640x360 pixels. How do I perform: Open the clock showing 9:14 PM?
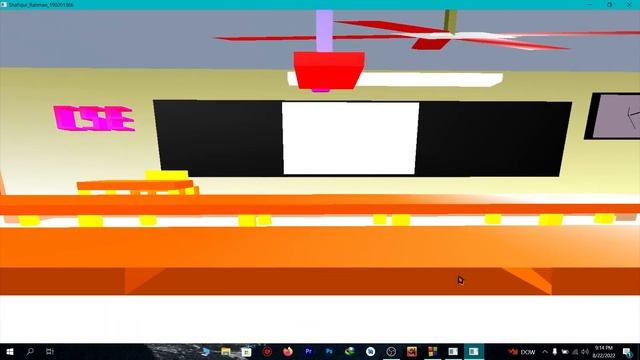(x=604, y=351)
